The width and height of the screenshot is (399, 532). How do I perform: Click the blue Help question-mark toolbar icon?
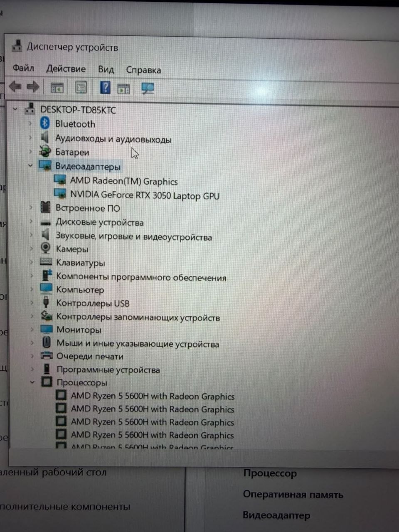106,87
